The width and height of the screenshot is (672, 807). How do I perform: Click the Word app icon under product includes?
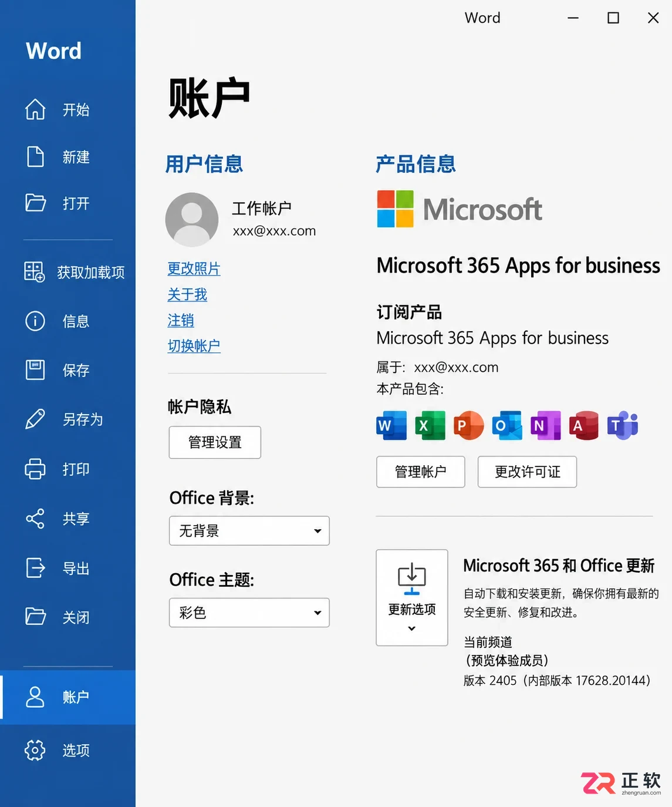point(391,425)
